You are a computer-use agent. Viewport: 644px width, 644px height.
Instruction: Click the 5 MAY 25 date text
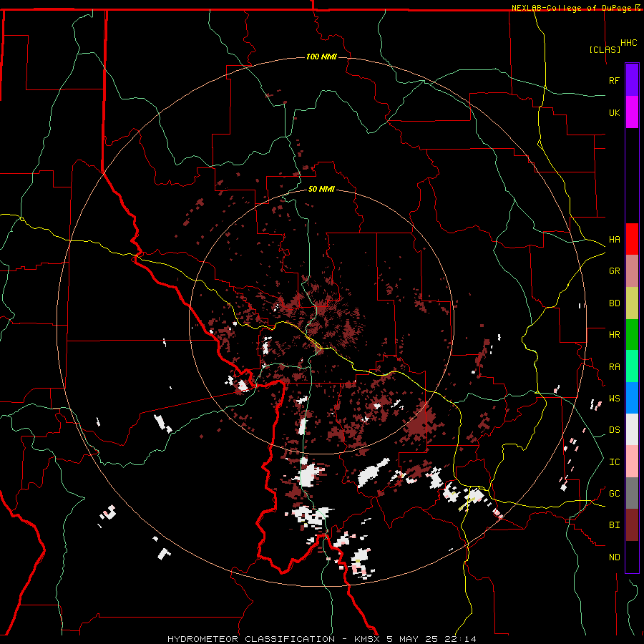pyautogui.click(x=412, y=639)
